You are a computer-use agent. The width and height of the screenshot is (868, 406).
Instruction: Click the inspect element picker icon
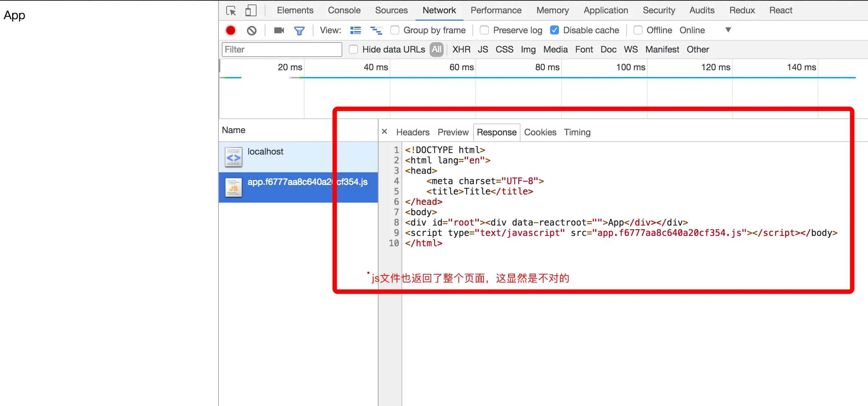coord(231,11)
